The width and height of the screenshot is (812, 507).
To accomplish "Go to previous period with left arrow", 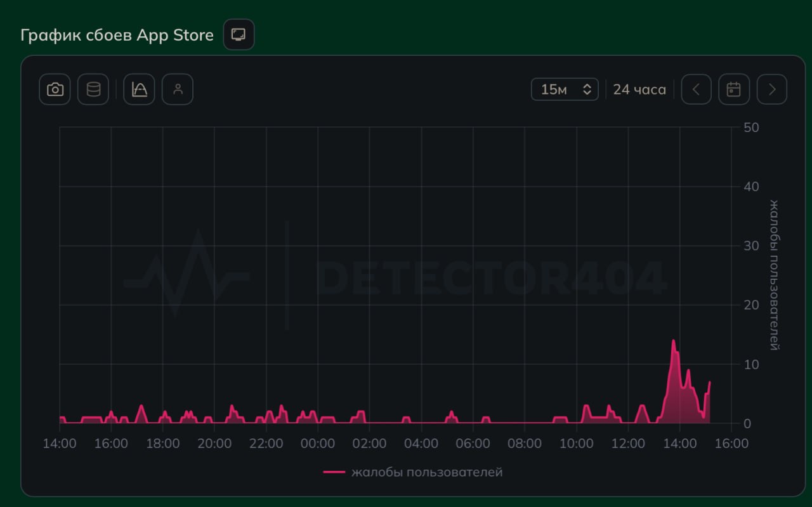I will [x=697, y=89].
